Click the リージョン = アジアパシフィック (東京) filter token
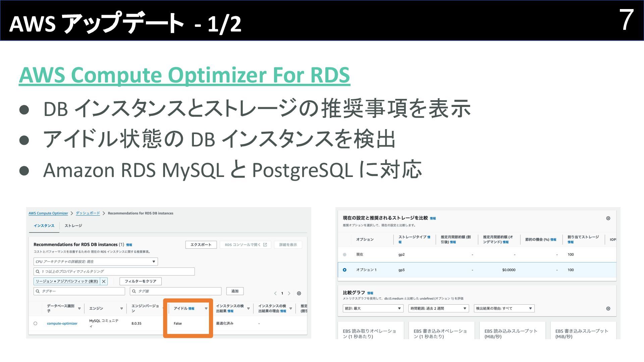This screenshot has width=644, height=362. click(67, 281)
